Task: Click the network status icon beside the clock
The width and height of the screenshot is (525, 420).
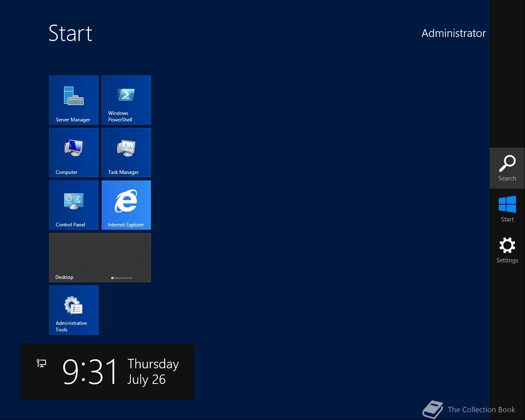Action: [x=41, y=363]
